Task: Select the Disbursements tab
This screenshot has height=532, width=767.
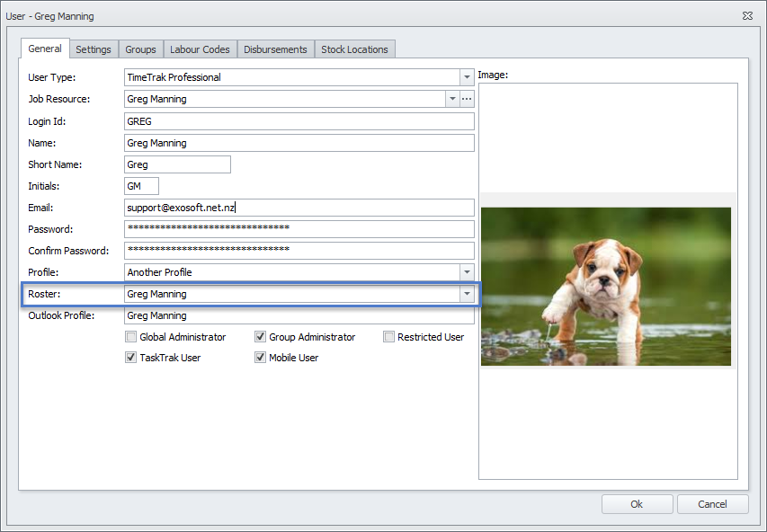Action: click(275, 49)
